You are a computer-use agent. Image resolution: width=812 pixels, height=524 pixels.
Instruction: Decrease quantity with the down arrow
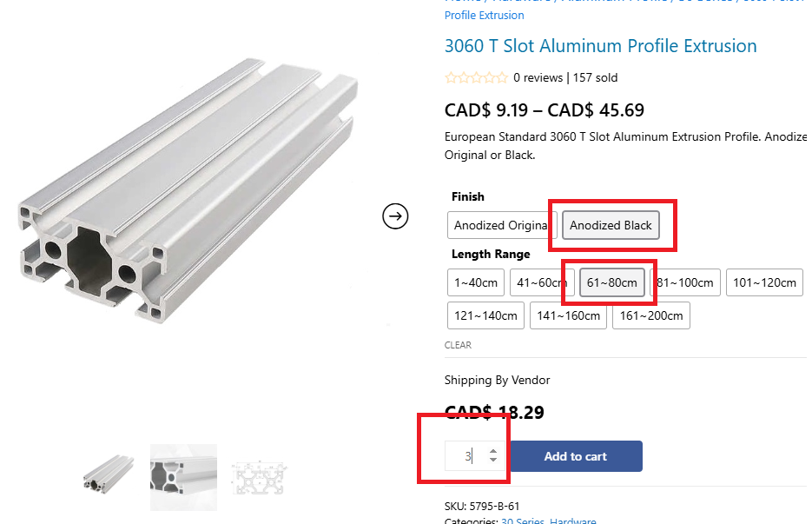[x=493, y=460]
